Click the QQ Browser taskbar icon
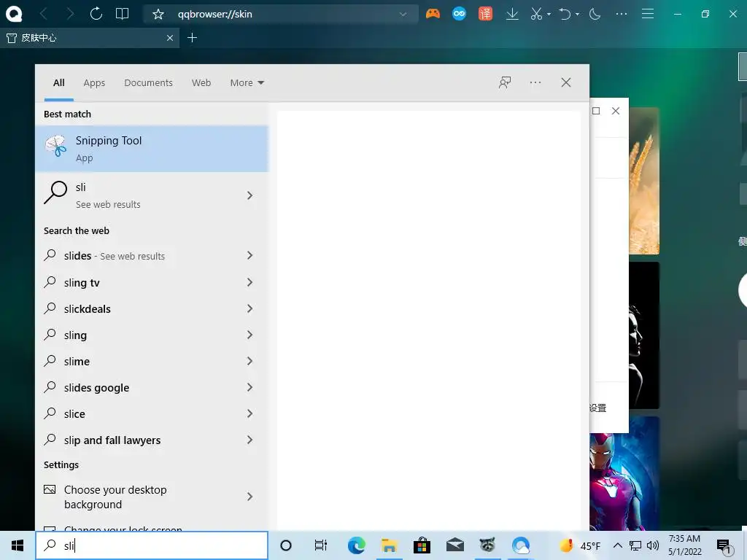Image resolution: width=747 pixels, height=560 pixels. click(521, 545)
